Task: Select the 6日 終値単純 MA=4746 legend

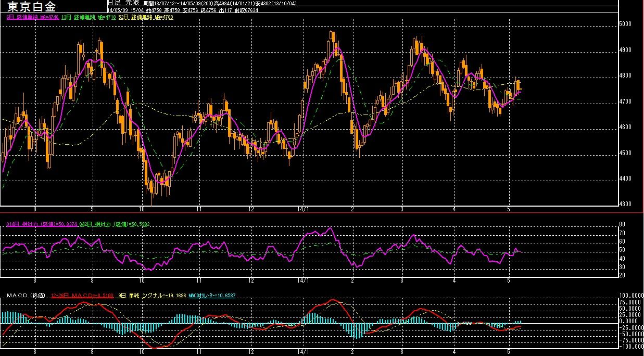Action: pos(32,17)
